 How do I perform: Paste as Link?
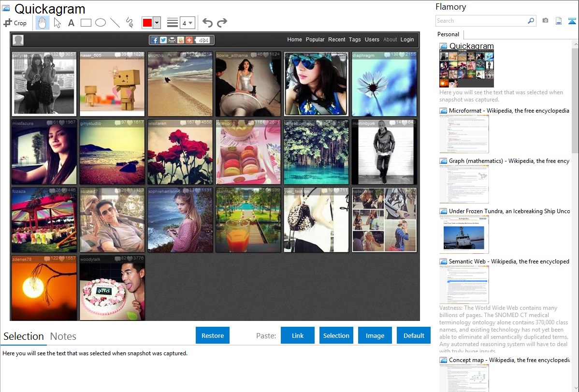298,335
